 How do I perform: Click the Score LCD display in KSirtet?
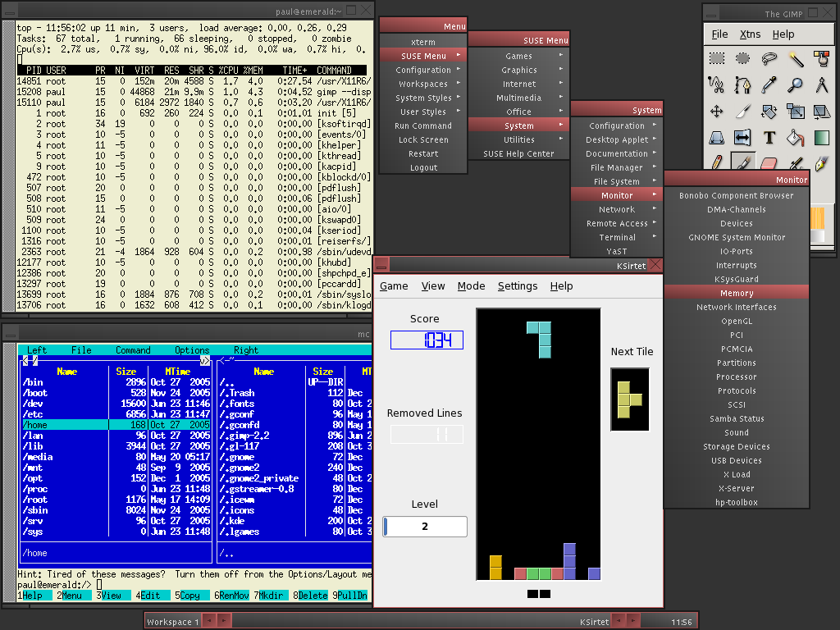[x=427, y=340]
